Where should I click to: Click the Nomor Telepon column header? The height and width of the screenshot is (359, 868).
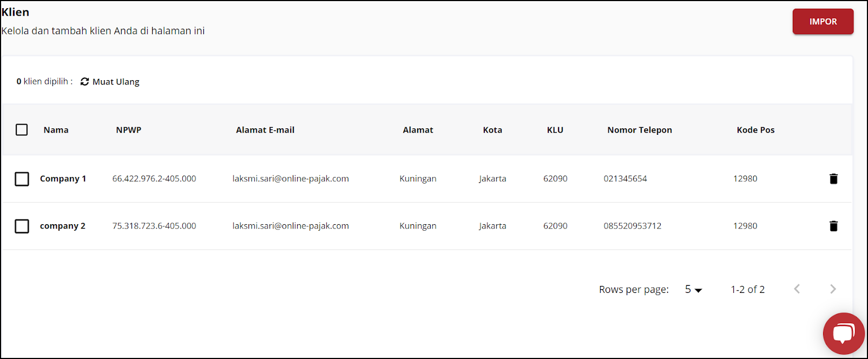[639, 130]
